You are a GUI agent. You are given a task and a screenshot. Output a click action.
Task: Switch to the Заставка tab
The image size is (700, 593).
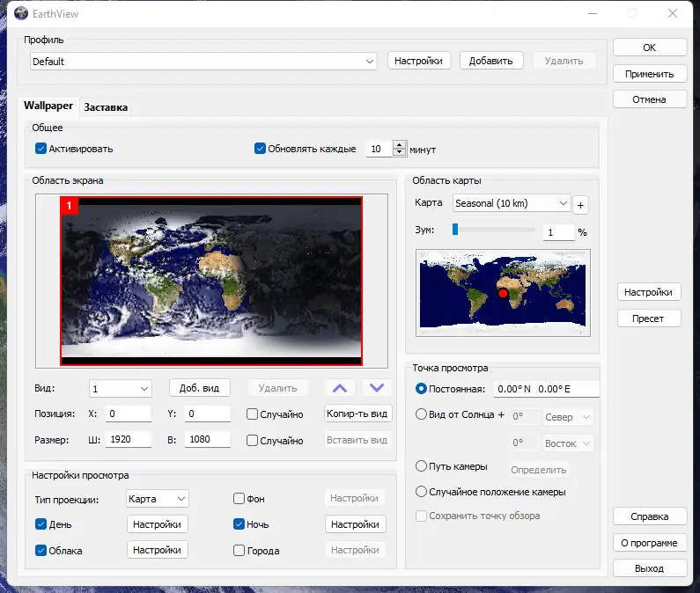[106, 107]
